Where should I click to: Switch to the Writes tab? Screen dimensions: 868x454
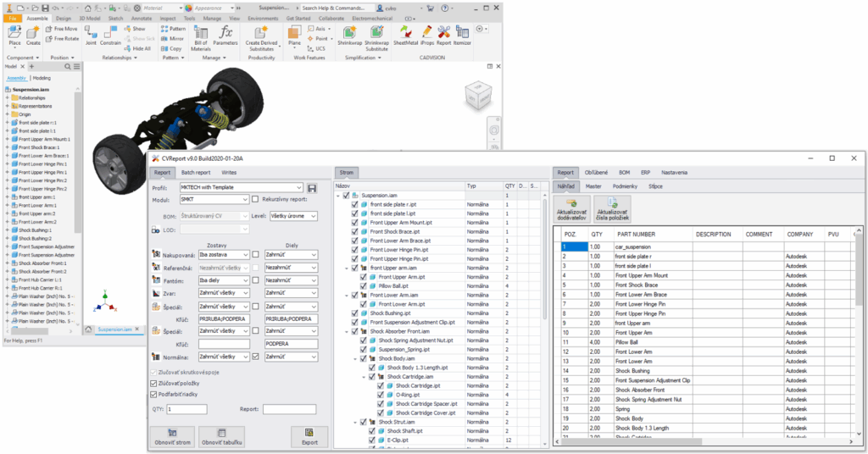[229, 173]
